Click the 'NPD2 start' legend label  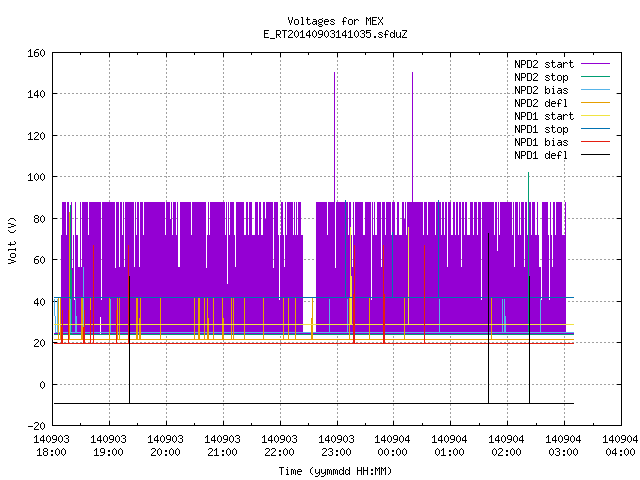point(544,64)
